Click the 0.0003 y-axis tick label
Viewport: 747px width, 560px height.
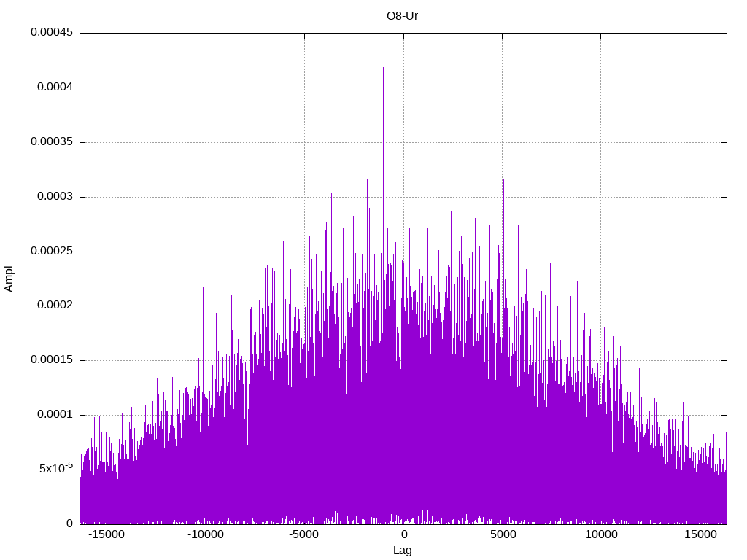[x=55, y=197]
